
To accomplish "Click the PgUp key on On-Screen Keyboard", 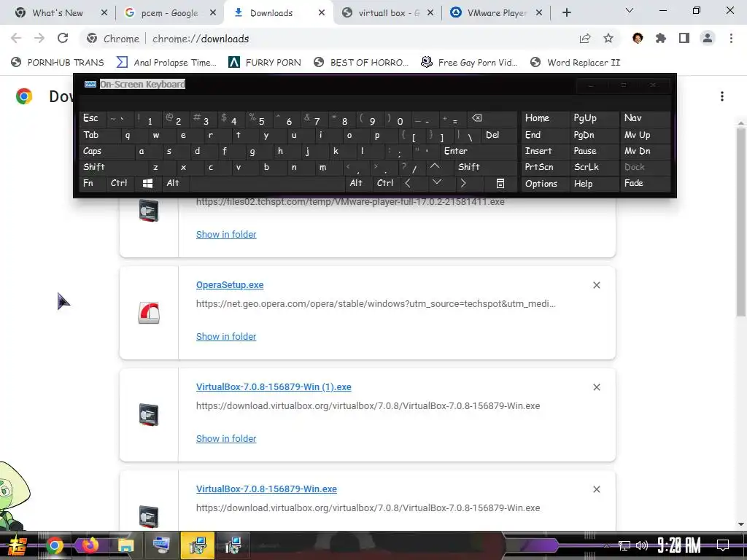I will click(595, 118).
